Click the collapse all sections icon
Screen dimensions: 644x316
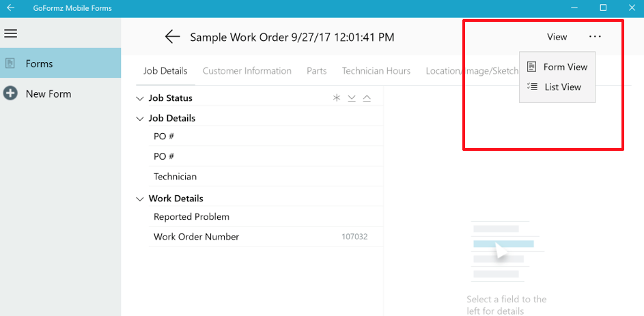click(367, 98)
